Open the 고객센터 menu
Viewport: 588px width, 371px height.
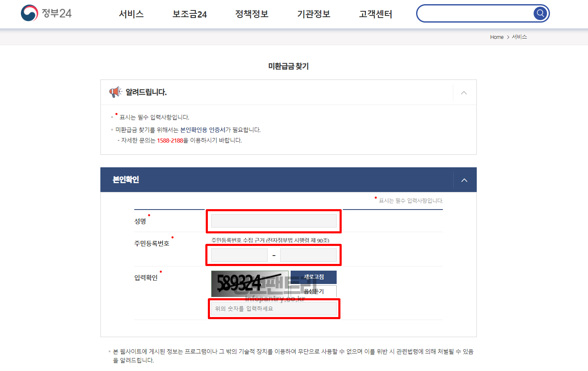376,14
